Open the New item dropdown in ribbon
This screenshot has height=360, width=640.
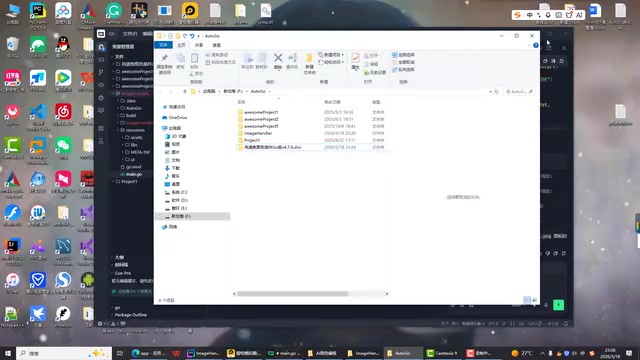point(331,55)
